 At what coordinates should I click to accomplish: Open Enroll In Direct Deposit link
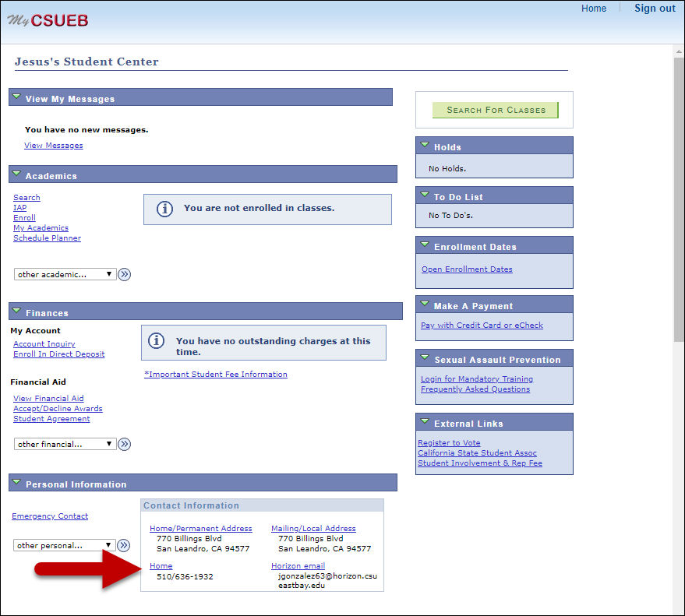click(59, 354)
